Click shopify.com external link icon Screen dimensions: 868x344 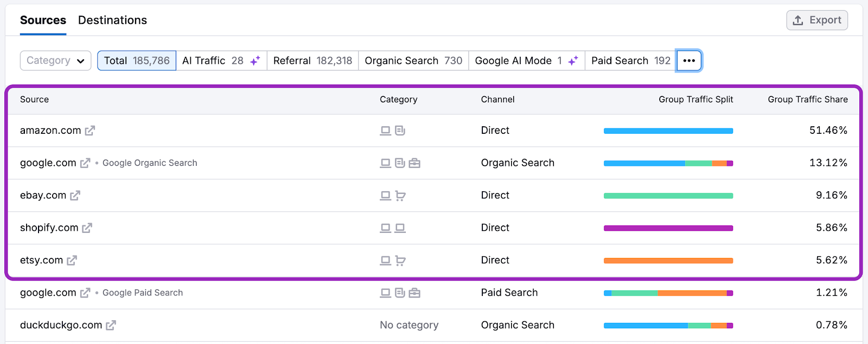[x=87, y=228]
